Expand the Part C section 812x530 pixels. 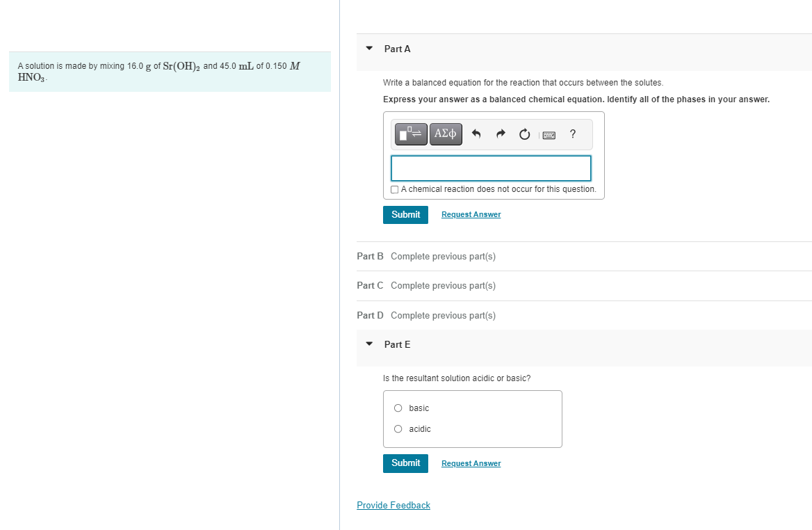(370, 285)
